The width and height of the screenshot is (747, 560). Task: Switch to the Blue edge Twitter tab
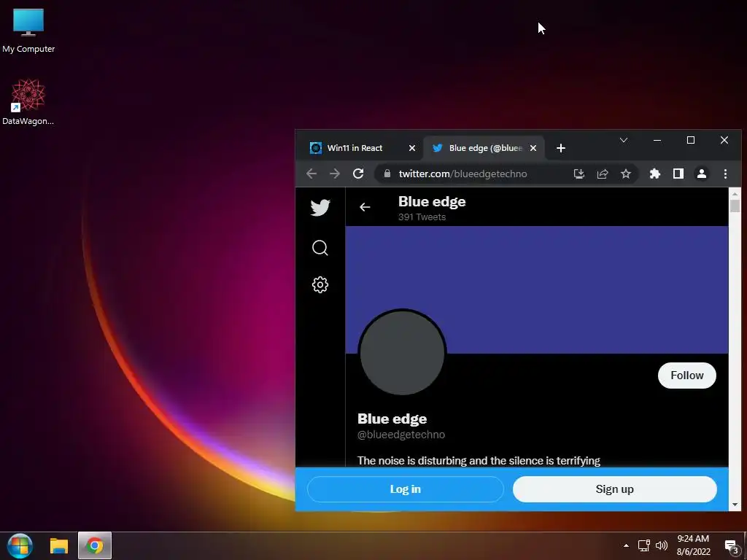coord(485,148)
